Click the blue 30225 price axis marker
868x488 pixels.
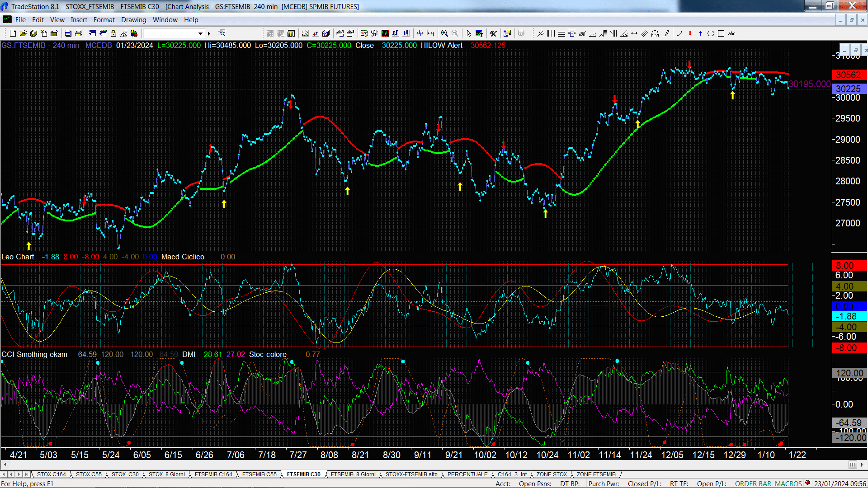coord(849,89)
